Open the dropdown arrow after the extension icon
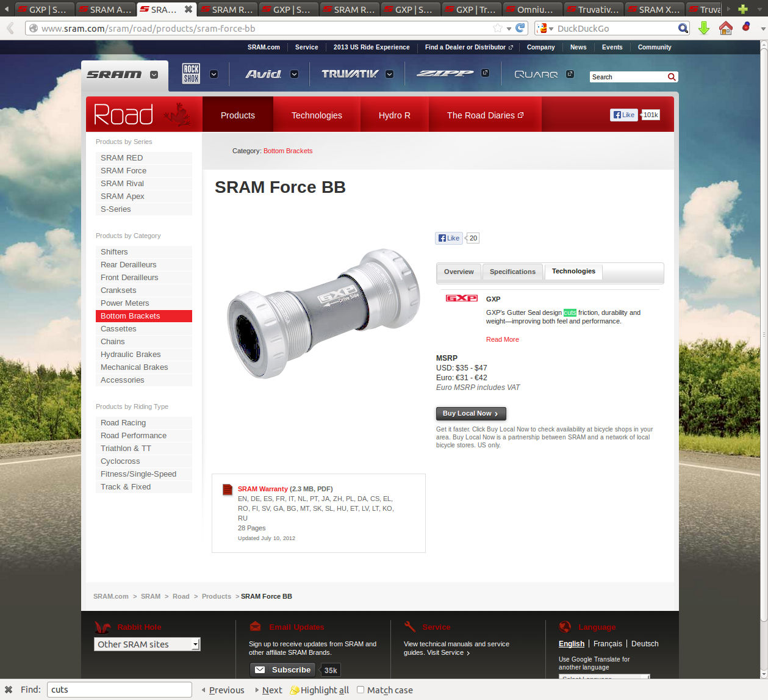 click(763, 28)
